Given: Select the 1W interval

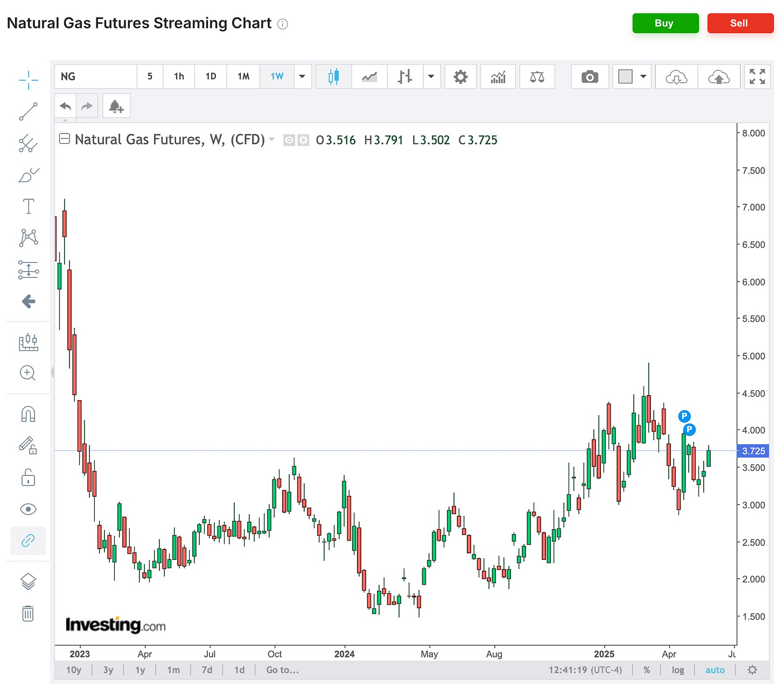Looking at the screenshot, I should point(277,76).
